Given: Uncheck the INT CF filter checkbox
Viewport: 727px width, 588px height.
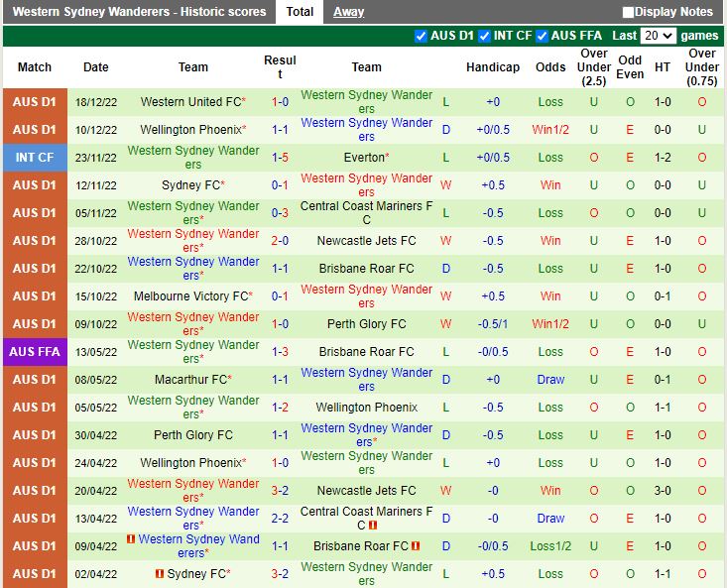Looking at the screenshot, I should pos(485,36).
